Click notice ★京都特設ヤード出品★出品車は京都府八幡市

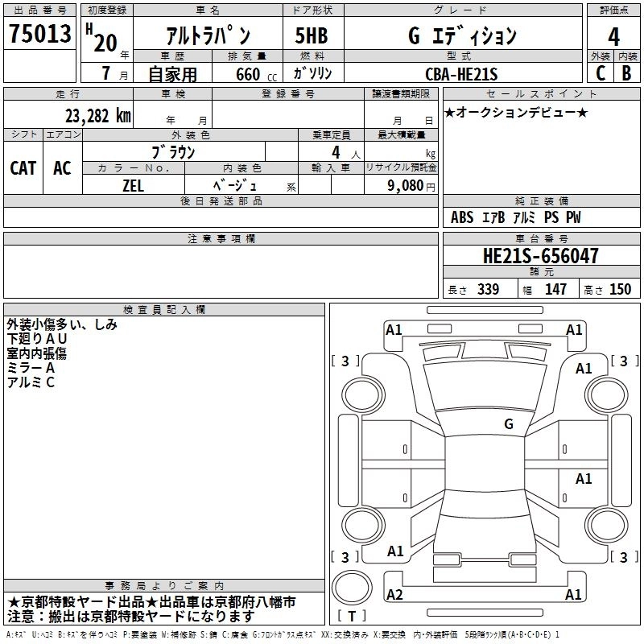[151, 601]
